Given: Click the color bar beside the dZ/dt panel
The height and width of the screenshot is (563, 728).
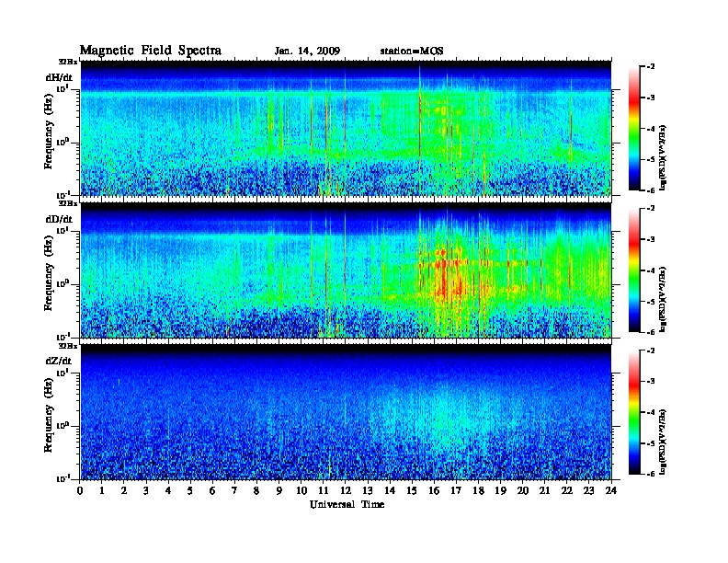Looking at the screenshot, I should [x=634, y=412].
